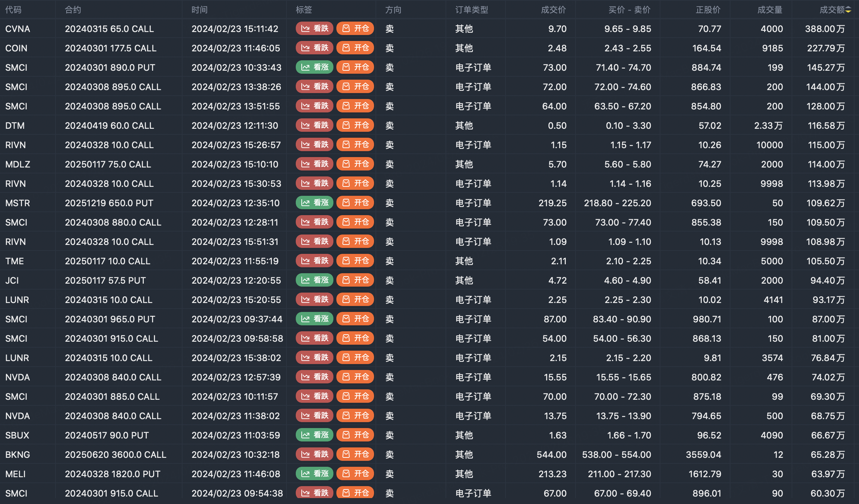Select the RIVN row traded at 15:26:57
The image size is (859, 504).
tap(429, 145)
